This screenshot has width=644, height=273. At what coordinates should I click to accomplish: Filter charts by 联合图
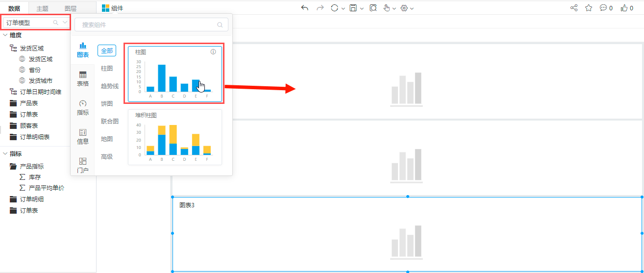(110, 121)
